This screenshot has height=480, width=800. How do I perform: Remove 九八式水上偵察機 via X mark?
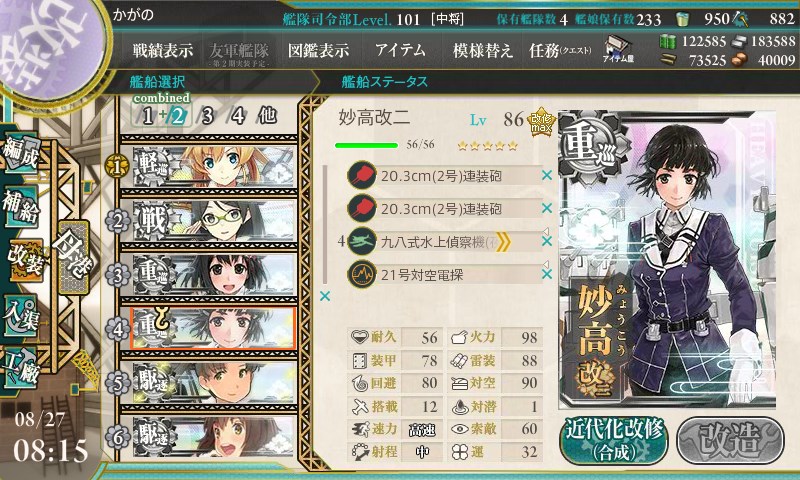coord(547,241)
